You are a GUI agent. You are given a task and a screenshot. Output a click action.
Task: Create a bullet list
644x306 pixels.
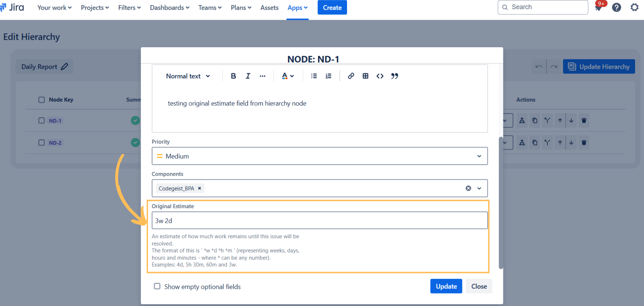(314, 76)
